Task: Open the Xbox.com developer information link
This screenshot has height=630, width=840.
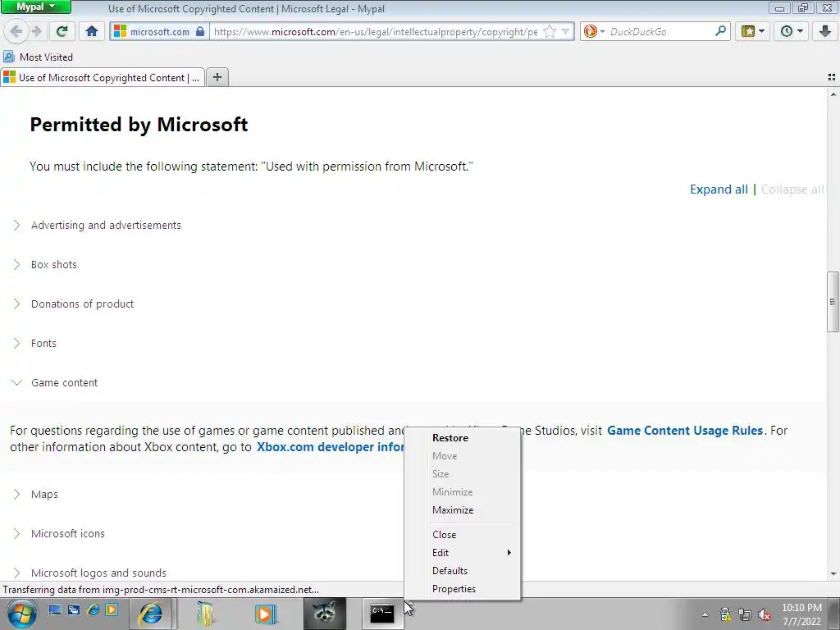Action: point(330,447)
